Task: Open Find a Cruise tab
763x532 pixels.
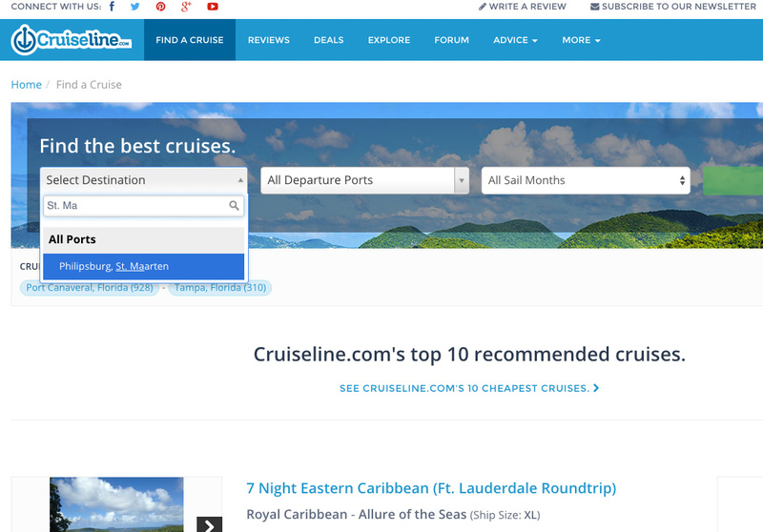Action: (190, 40)
